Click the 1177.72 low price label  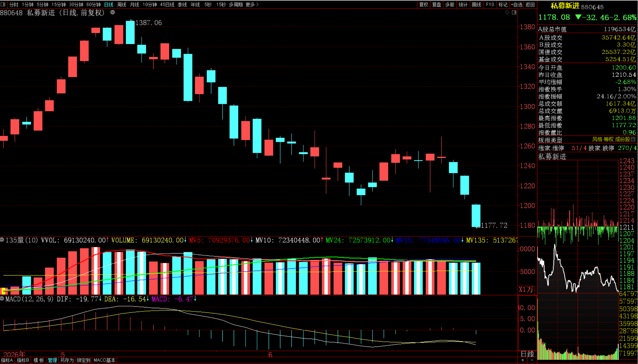coord(494,225)
